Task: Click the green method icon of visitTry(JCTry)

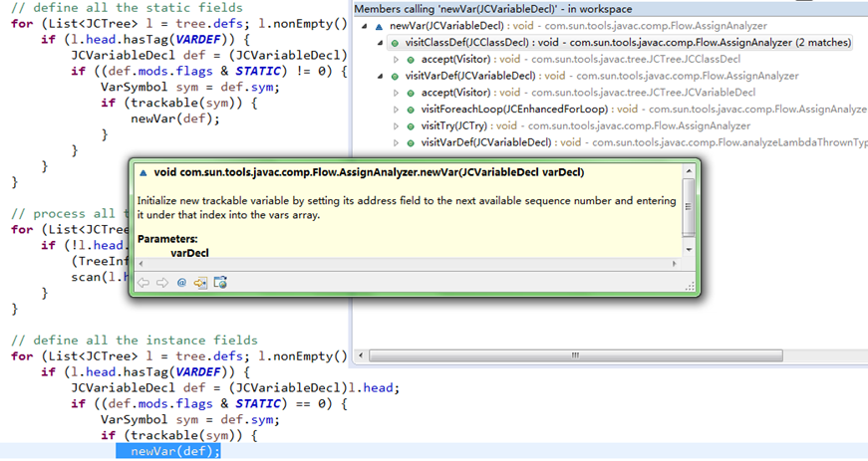Action: click(411, 126)
